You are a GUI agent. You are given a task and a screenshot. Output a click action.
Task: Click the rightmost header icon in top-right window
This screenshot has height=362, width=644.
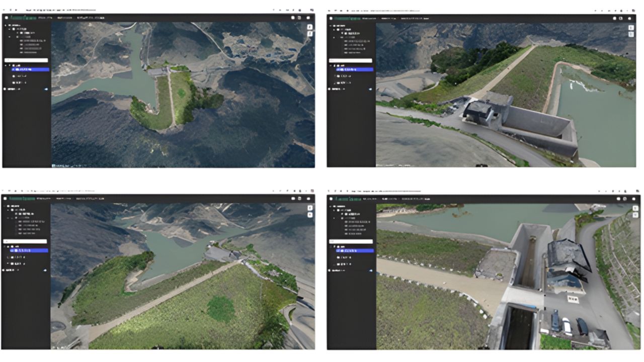click(x=629, y=18)
